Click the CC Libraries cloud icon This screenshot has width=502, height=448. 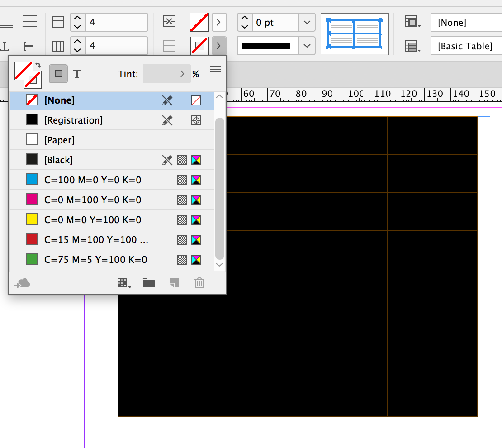click(x=22, y=283)
